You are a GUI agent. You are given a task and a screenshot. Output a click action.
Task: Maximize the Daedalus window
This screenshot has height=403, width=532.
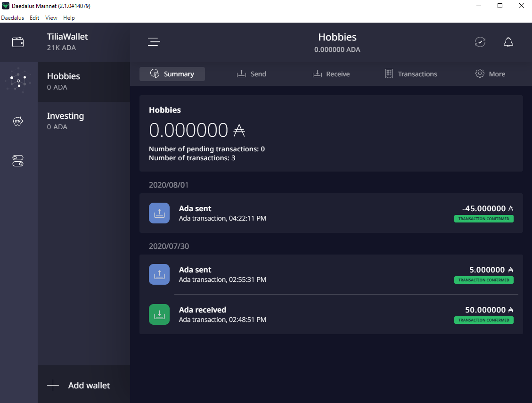click(x=500, y=6)
